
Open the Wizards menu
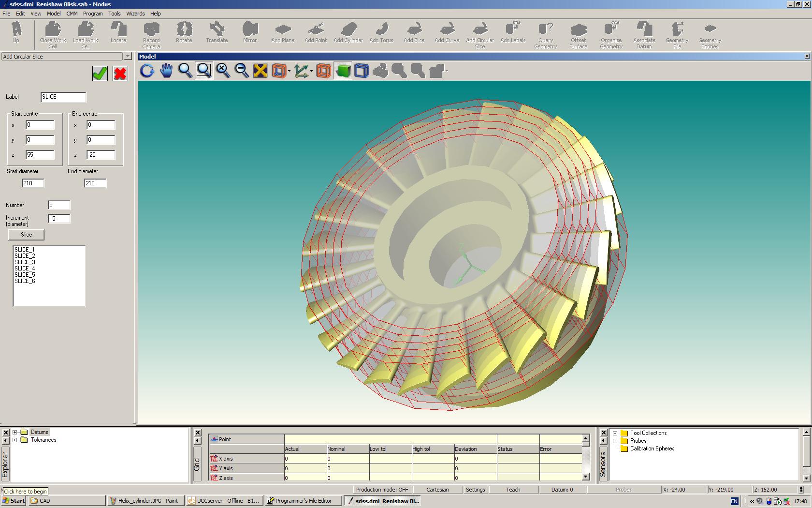135,14
